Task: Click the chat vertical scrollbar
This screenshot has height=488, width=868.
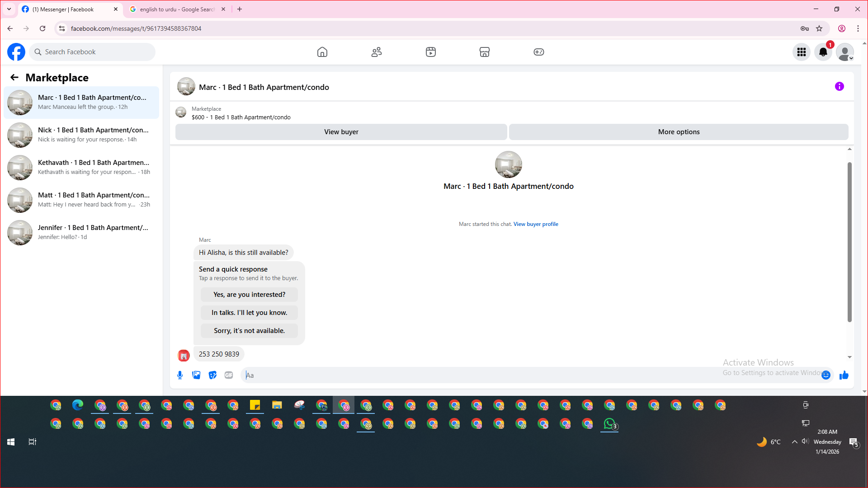Action: tap(849, 242)
